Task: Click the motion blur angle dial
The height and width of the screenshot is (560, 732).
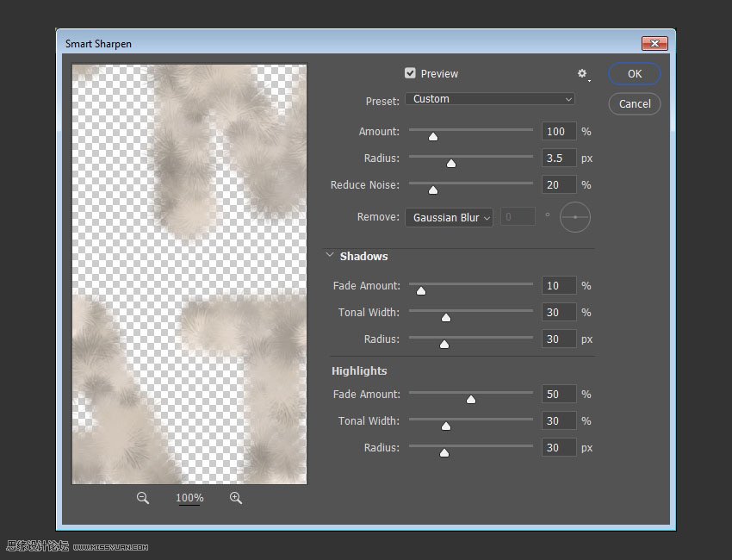Action: (x=575, y=217)
